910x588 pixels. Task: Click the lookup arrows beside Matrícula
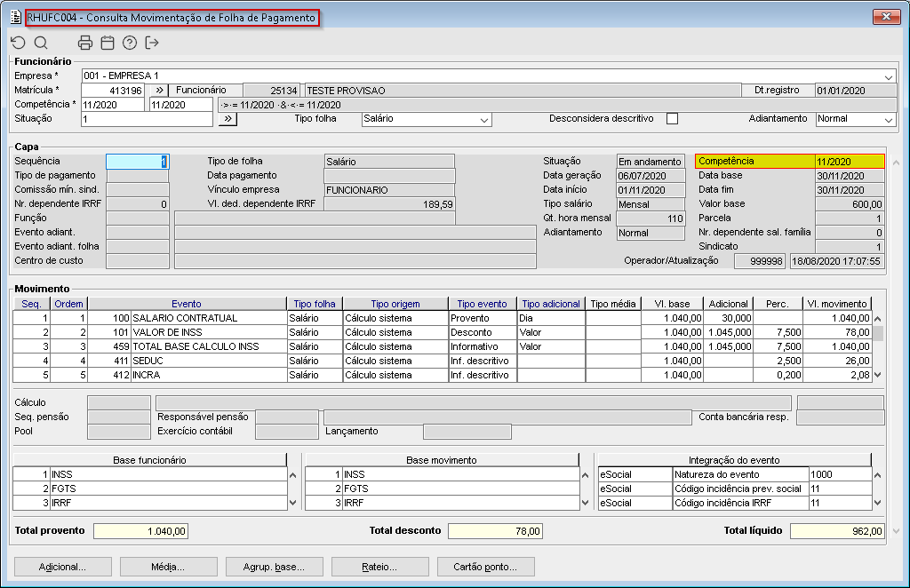coord(159,91)
